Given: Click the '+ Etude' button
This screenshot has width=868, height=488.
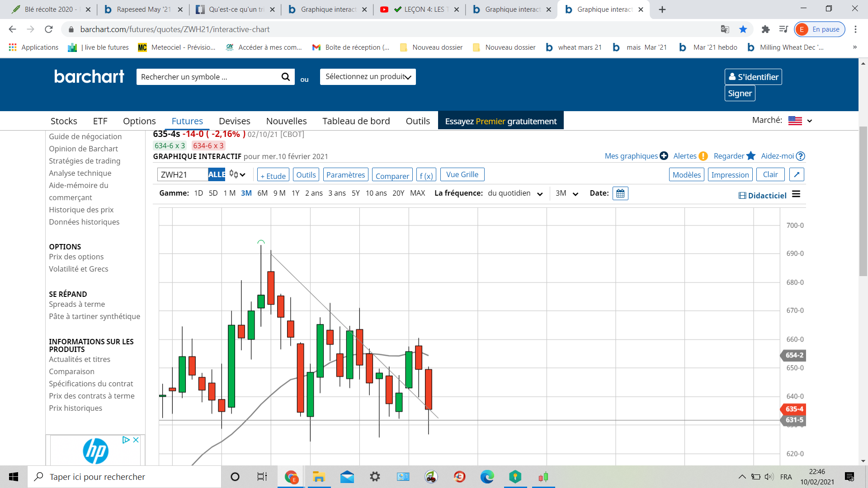Looking at the screenshot, I should (273, 175).
